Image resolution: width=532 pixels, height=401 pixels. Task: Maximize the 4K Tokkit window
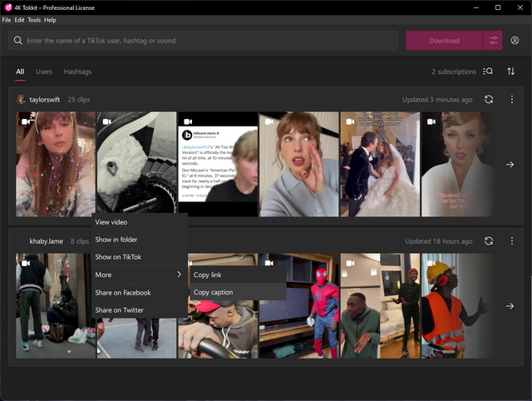498,7
